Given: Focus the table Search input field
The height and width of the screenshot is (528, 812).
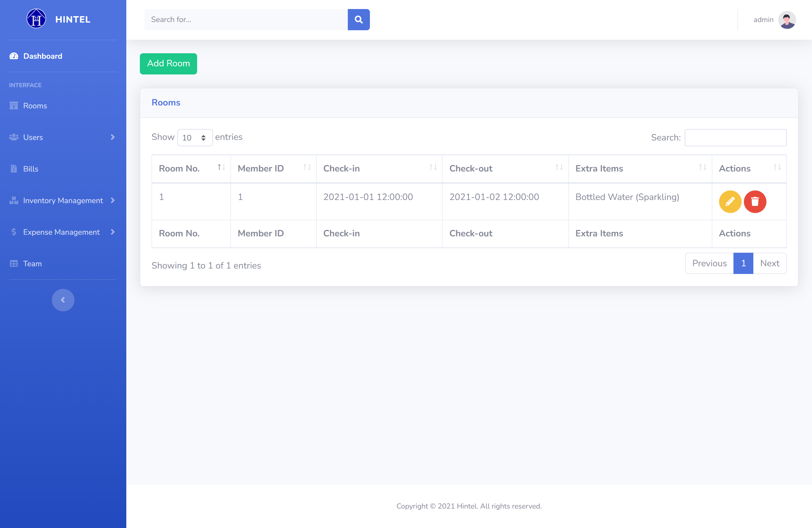Looking at the screenshot, I should coord(735,138).
